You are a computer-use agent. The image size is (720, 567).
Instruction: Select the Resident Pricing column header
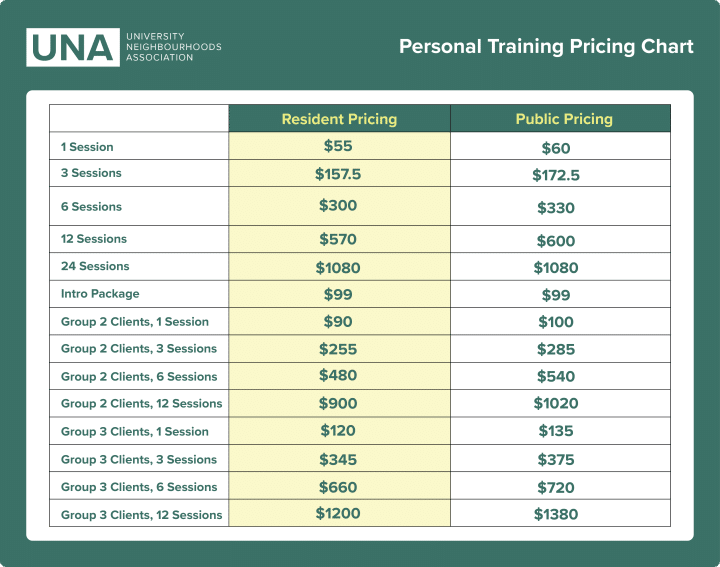(339, 119)
